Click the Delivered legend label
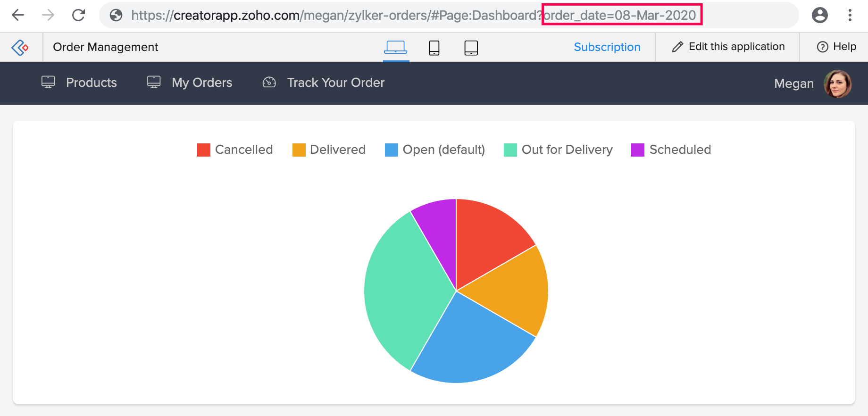Image resolution: width=868 pixels, height=416 pixels. point(338,150)
